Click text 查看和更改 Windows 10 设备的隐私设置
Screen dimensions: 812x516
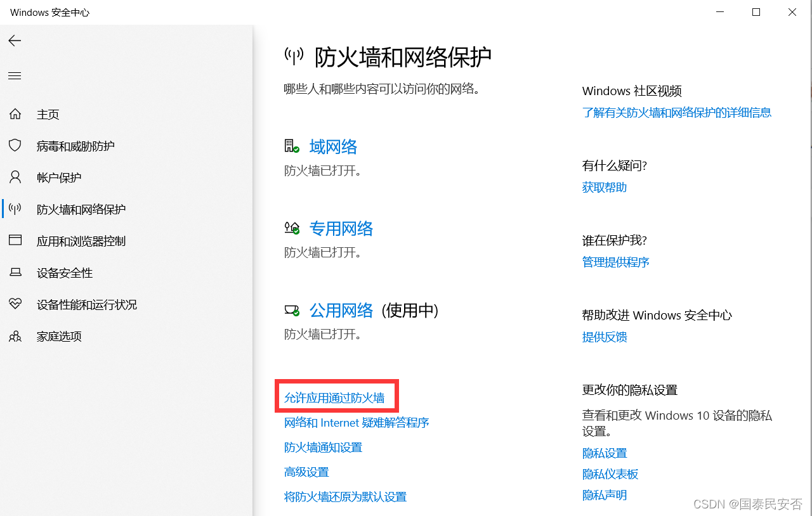pos(677,423)
